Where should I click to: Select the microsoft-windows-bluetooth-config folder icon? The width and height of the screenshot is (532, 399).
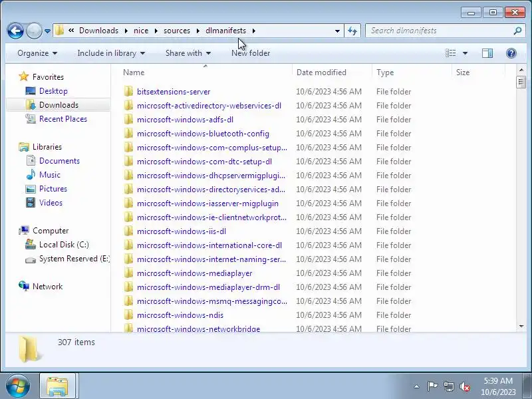coord(128,133)
